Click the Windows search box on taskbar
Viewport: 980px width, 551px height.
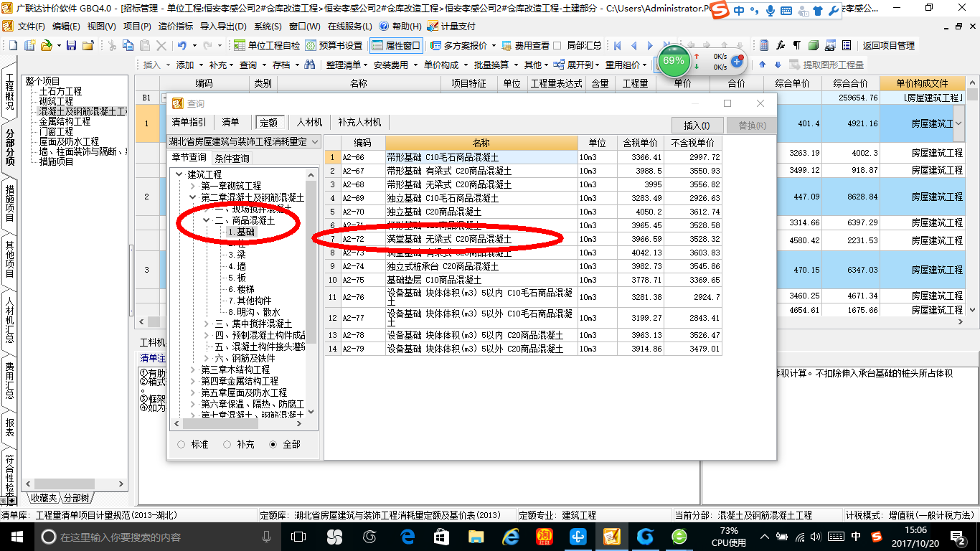point(156,537)
